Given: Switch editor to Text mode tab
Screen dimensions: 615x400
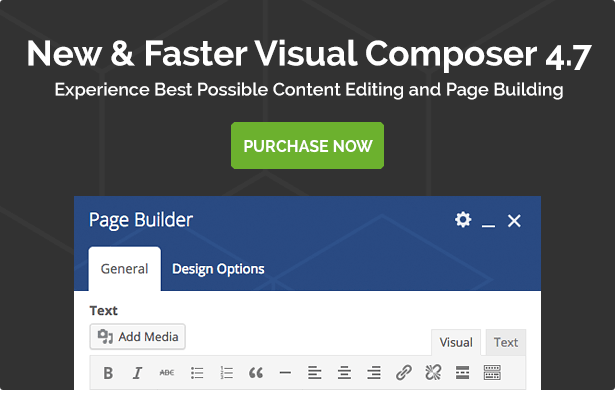Looking at the screenshot, I should click(506, 342).
